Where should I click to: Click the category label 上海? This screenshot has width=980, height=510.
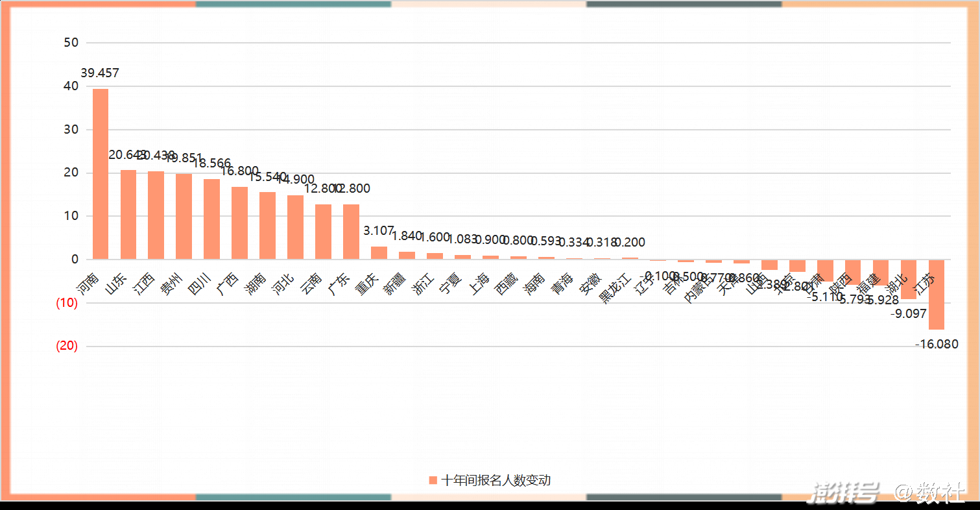(x=477, y=285)
